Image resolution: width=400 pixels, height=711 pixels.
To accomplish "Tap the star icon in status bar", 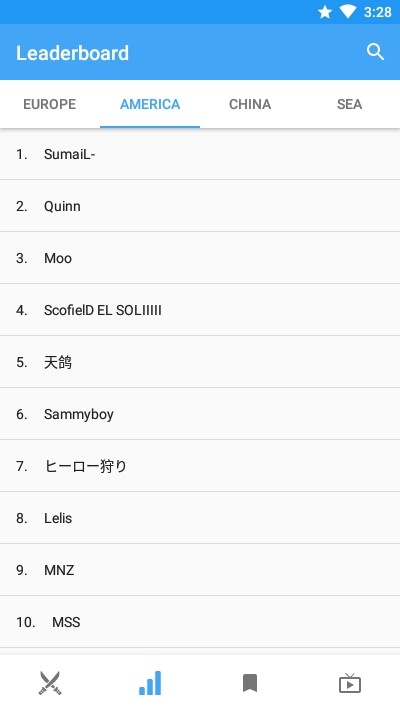I will pos(325,12).
